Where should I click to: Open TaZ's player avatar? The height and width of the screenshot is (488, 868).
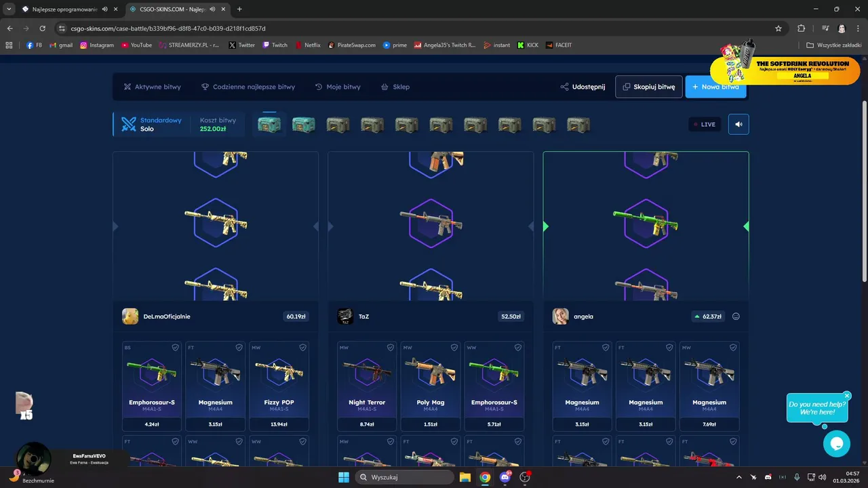click(345, 317)
